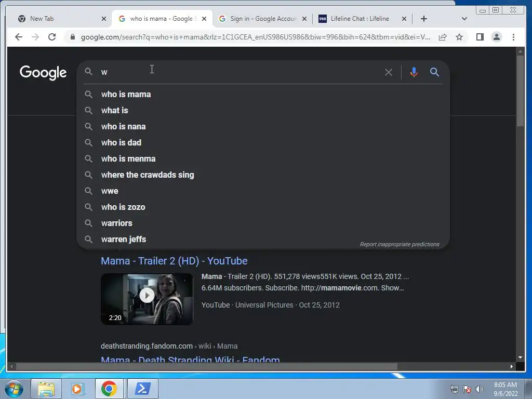Open the Action Center flag icon
Screen dimensions: 532x399
tap(467, 389)
